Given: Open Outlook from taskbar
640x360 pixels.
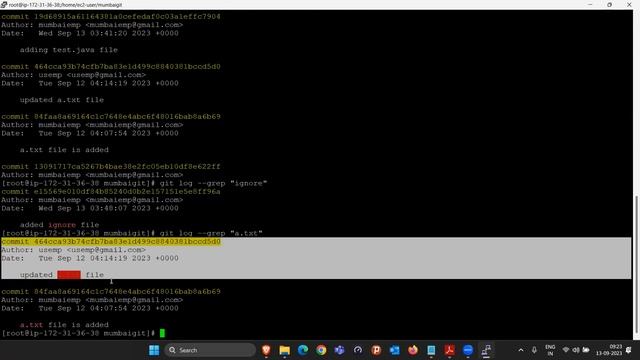Looking at the screenshot, I should pyautogui.click(x=395, y=350).
